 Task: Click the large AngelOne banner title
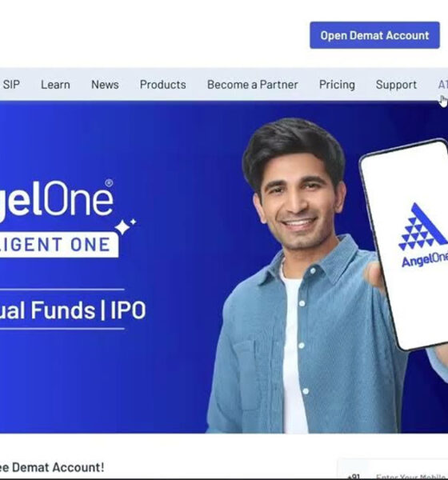click(x=57, y=199)
